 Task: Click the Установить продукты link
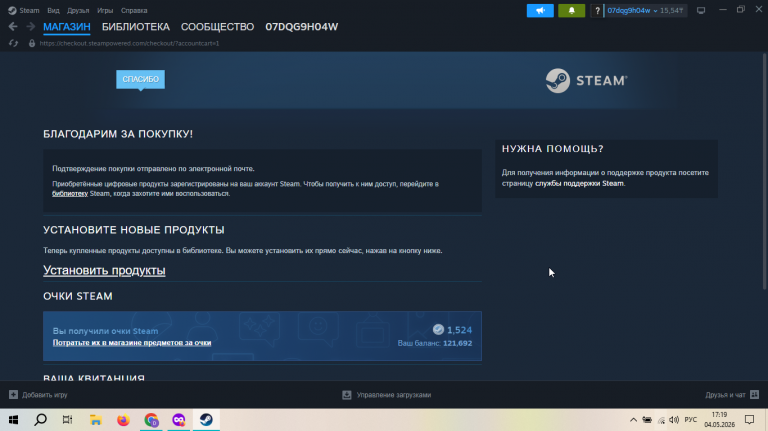[104, 270]
